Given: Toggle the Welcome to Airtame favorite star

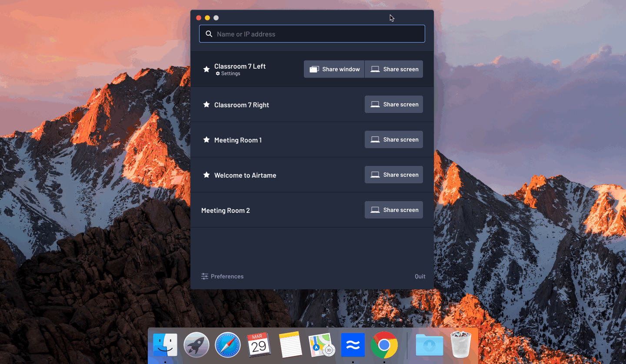Looking at the screenshot, I should point(206,175).
